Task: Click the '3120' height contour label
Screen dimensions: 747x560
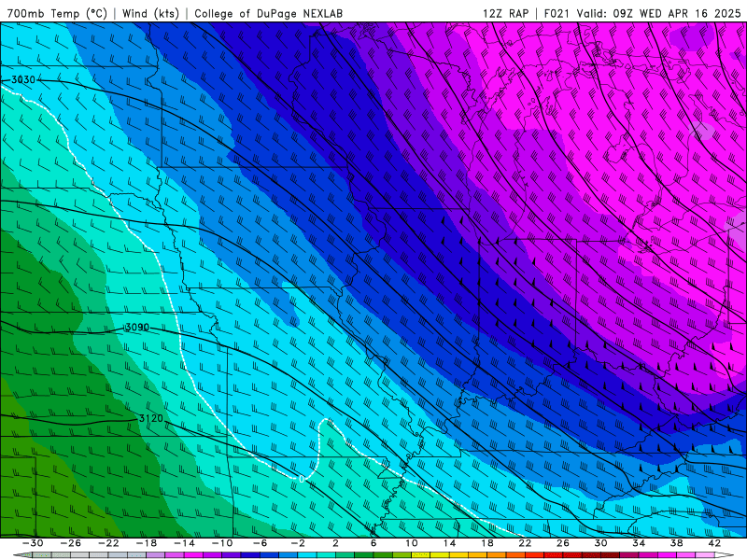Action: point(151,418)
